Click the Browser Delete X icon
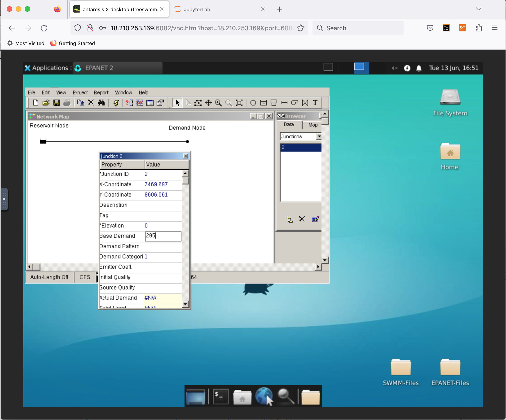Viewport: 506px width, 420px height. [302, 219]
